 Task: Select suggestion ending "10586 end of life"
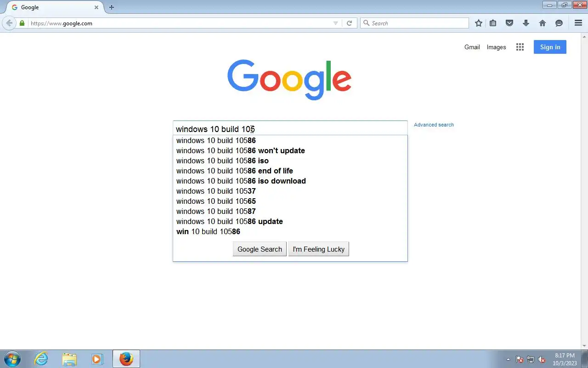tap(290, 171)
